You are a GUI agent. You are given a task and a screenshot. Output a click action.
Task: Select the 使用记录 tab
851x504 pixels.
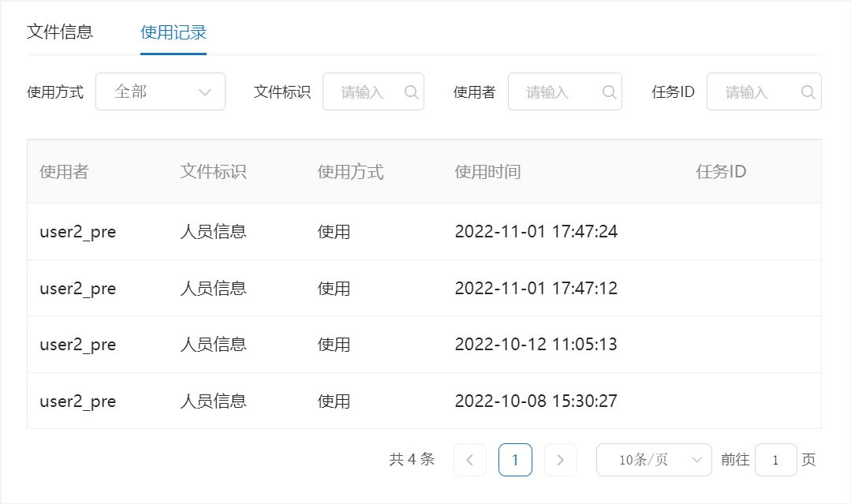[x=174, y=32]
